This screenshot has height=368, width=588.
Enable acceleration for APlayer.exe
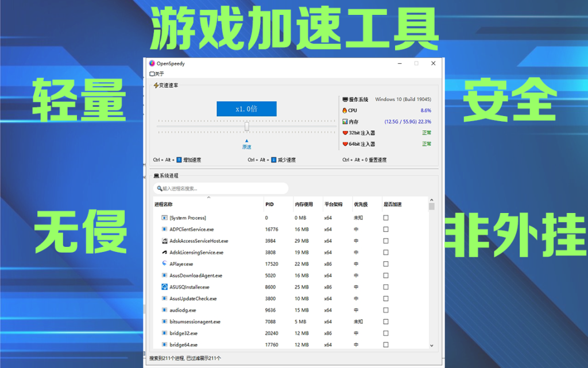tap(386, 264)
